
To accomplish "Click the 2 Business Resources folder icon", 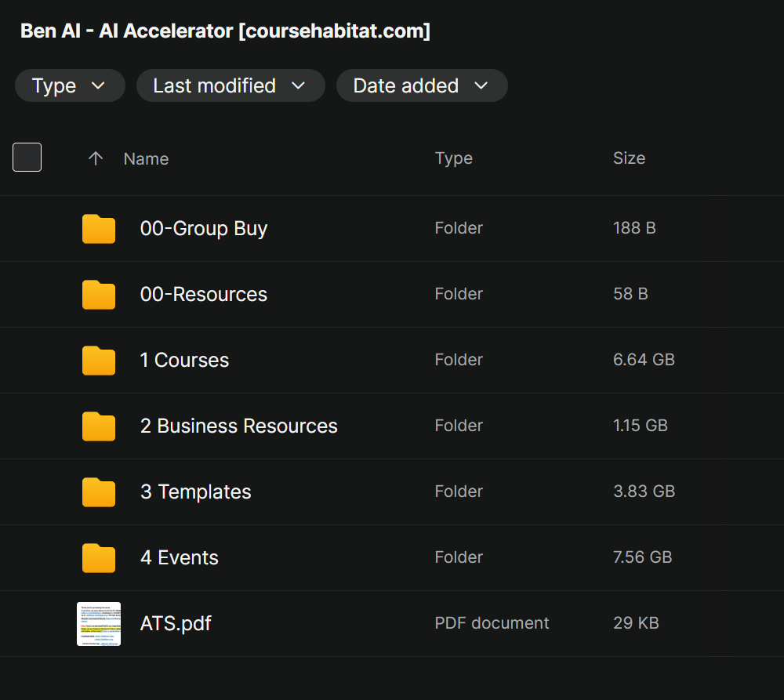I will (x=99, y=426).
